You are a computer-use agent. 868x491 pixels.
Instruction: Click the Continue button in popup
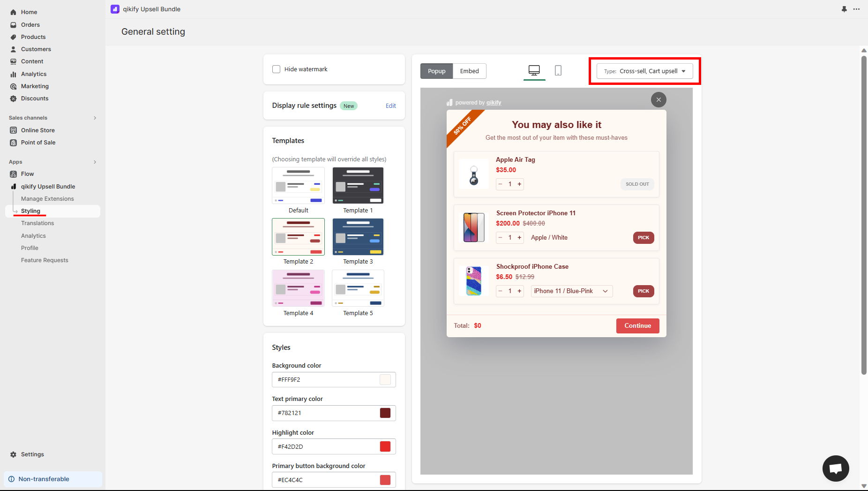637,326
